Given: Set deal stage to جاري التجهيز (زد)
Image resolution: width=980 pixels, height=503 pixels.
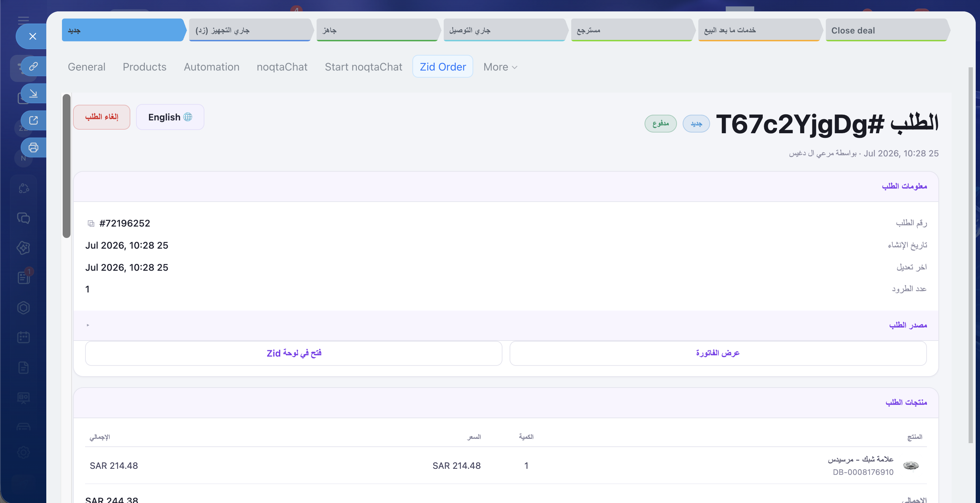Looking at the screenshot, I should coord(251,30).
